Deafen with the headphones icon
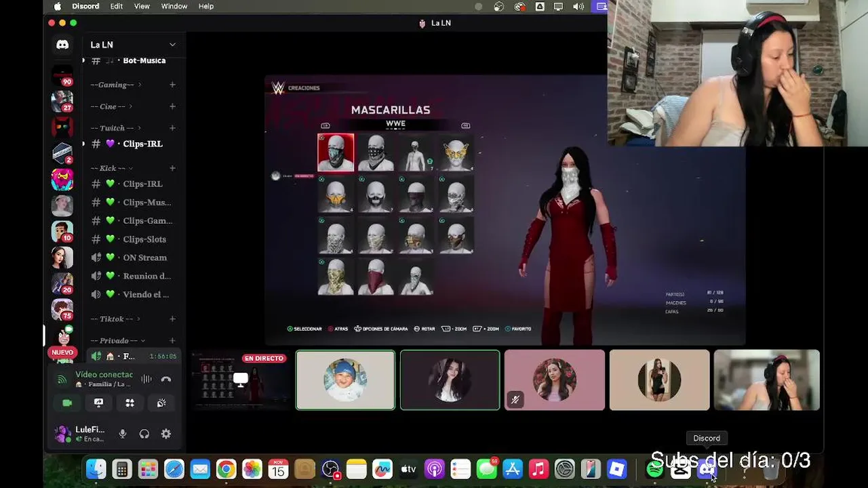Image resolution: width=868 pixels, height=488 pixels. click(144, 434)
